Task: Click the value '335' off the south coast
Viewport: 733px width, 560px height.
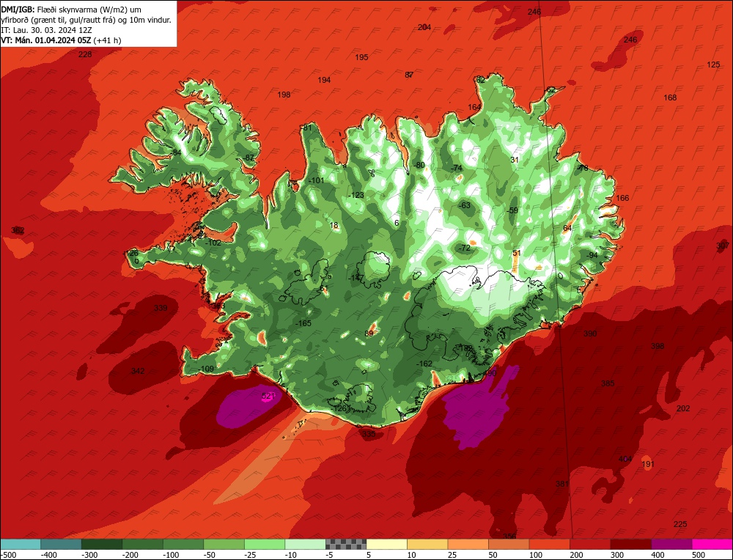Action: coord(369,434)
